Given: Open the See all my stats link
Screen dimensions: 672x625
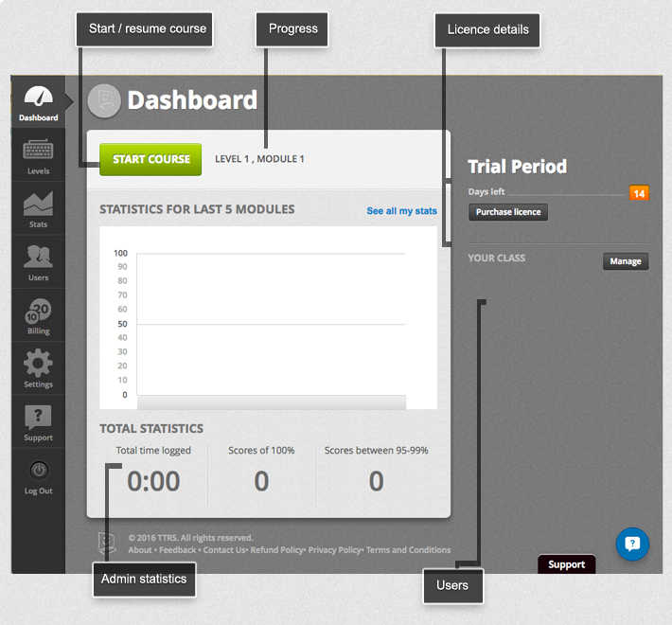Looking at the screenshot, I should pos(401,210).
